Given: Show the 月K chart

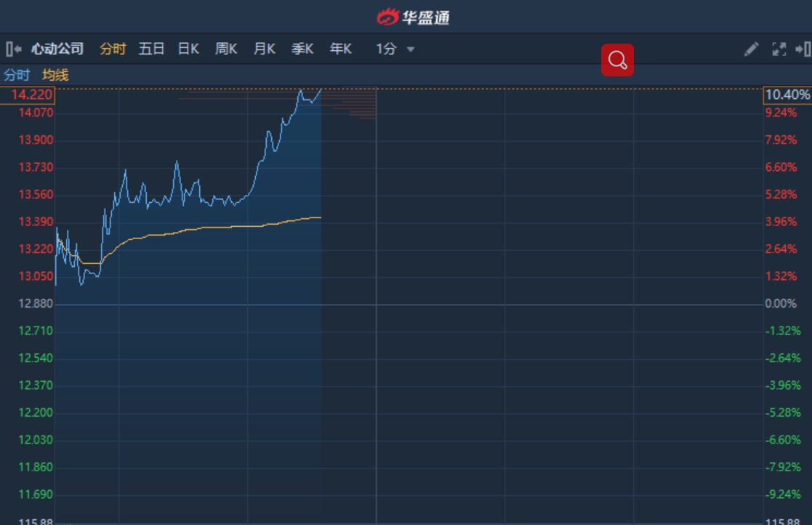Looking at the screenshot, I should (x=264, y=49).
